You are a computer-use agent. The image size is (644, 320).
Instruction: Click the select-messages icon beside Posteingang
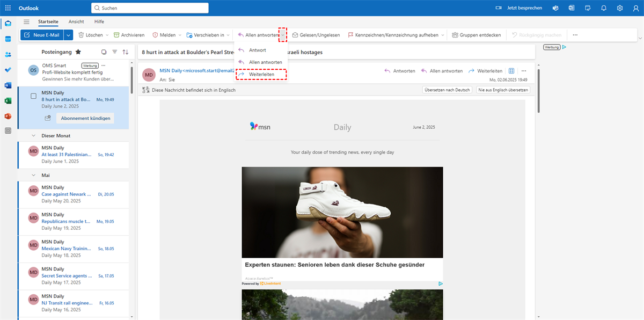coord(104,52)
